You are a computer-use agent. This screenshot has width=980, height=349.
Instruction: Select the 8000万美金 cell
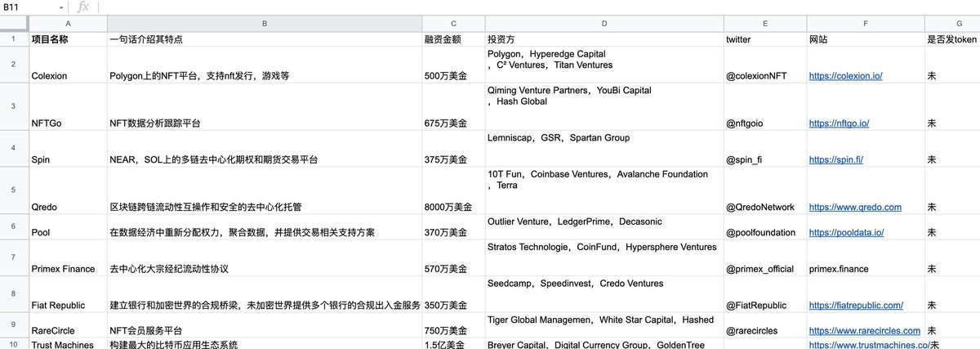(453, 190)
